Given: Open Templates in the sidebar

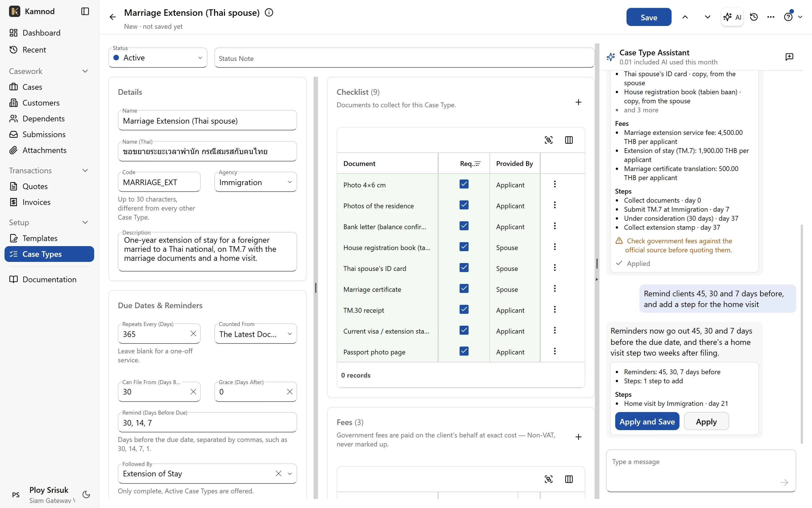Looking at the screenshot, I should click(x=49, y=238).
